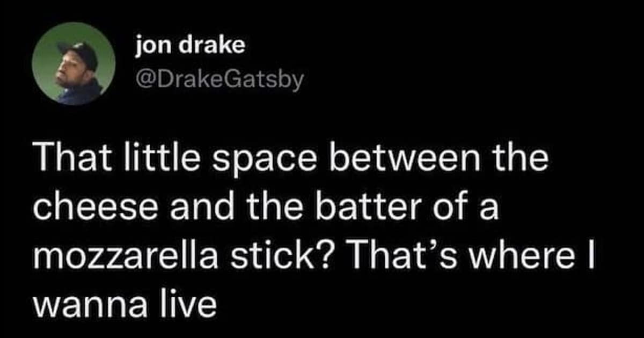Click the hat in the profile photo

pos(79,51)
